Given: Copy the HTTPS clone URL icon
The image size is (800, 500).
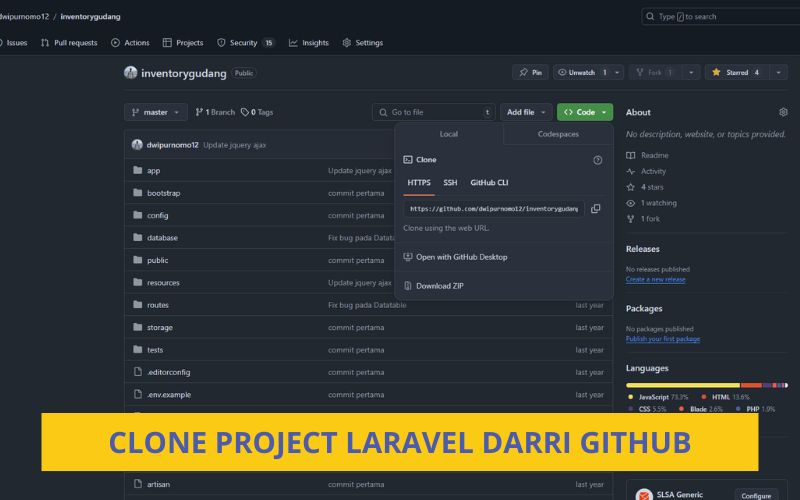Looking at the screenshot, I should click(x=595, y=209).
